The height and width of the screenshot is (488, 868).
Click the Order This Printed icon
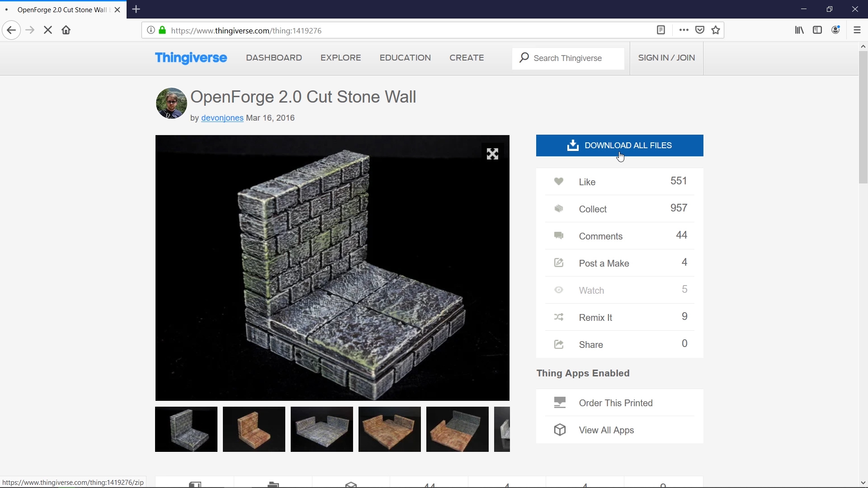point(559,403)
